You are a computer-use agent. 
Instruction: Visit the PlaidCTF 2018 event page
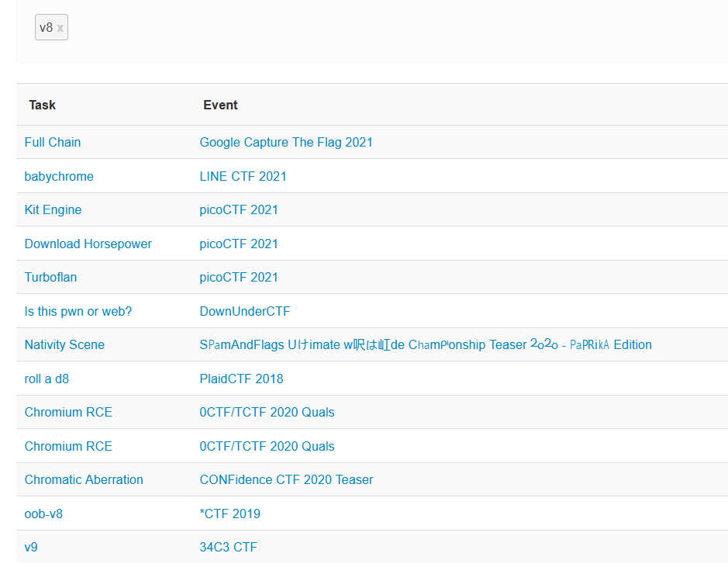(241, 379)
